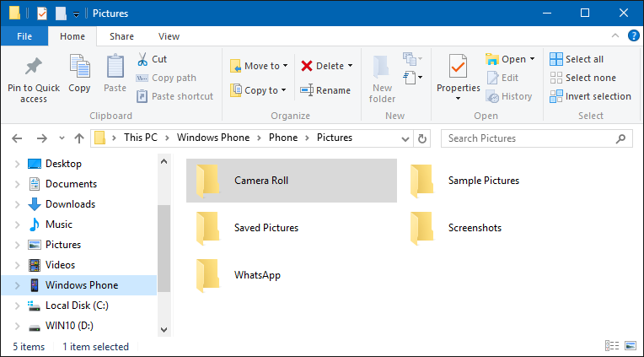Click the Properties checkmark icon
644x357 pixels.
pyautogui.click(x=458, y=67)
